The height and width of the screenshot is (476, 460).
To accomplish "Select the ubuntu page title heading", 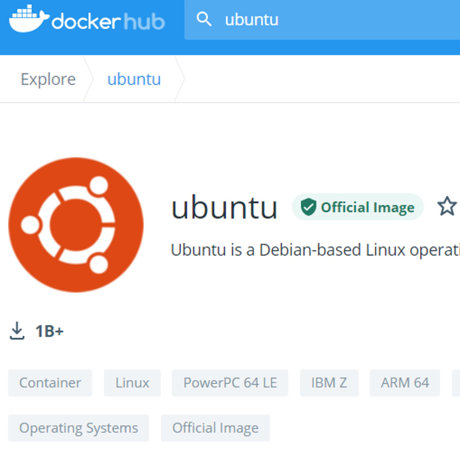I will coord(224,207).
